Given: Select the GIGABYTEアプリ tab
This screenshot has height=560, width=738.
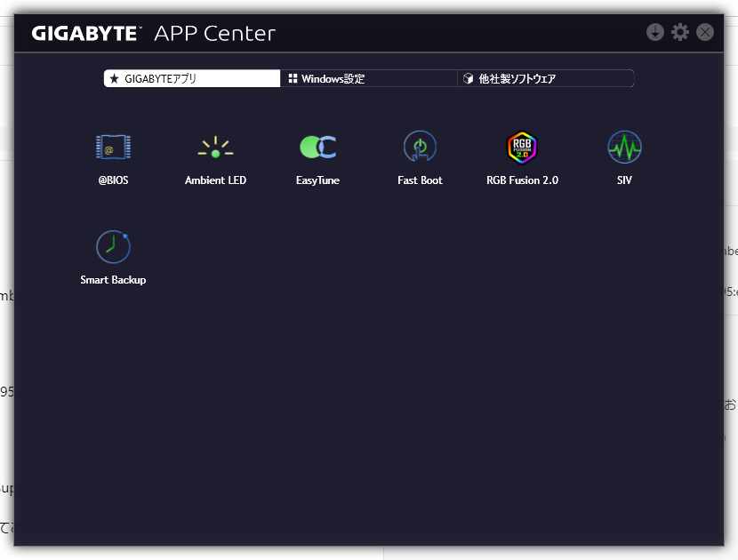Looking at the screenshot, I should click(x=192, y=78).
